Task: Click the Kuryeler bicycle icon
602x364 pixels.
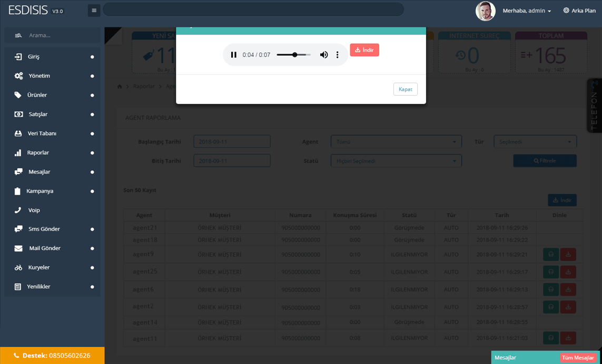Action: click(18, 267)
